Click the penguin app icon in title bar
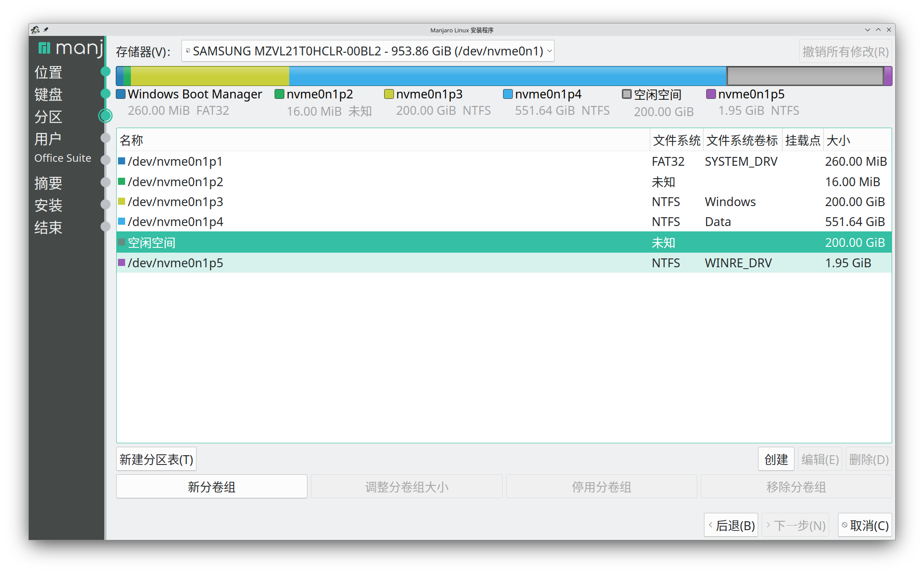924x574 pixels. click(x=35, y=30)
